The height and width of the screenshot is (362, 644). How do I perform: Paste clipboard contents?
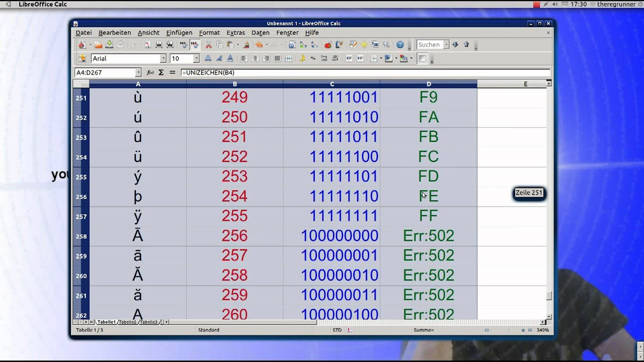click(x=230, y=45)
